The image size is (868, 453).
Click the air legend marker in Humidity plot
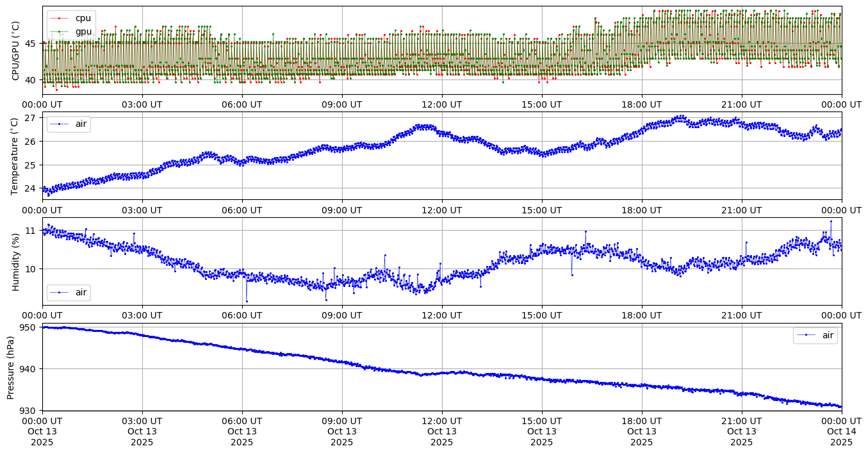coord(59,292)
